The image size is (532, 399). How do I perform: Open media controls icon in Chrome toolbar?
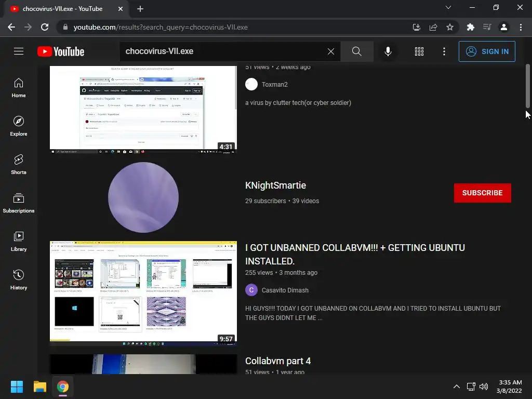tap(487, 27)
